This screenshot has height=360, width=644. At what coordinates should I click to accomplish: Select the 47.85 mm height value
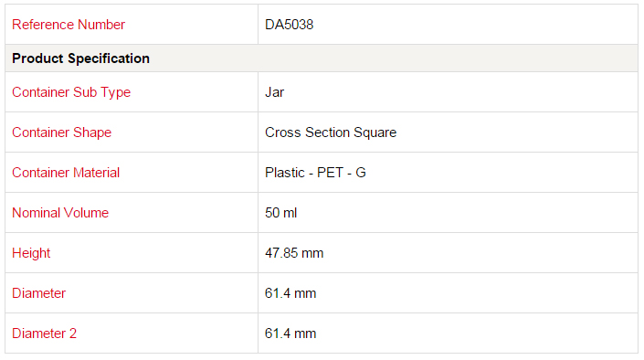click(294, 253)
